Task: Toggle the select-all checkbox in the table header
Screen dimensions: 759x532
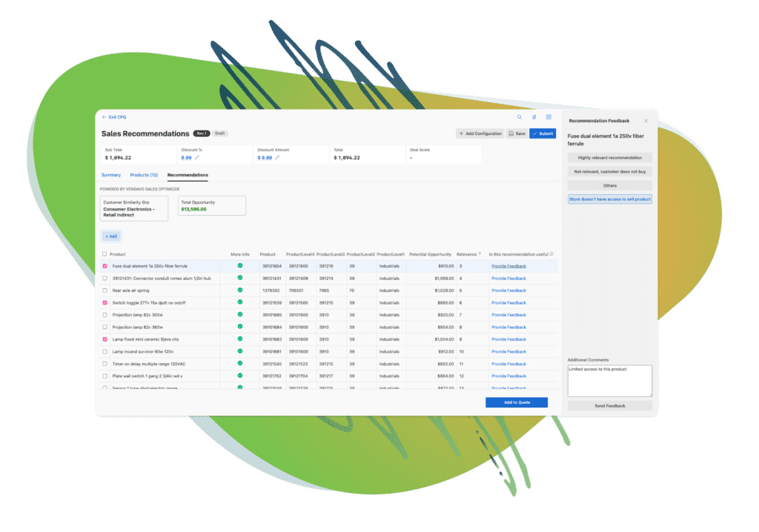Action: tap(104, 253)
